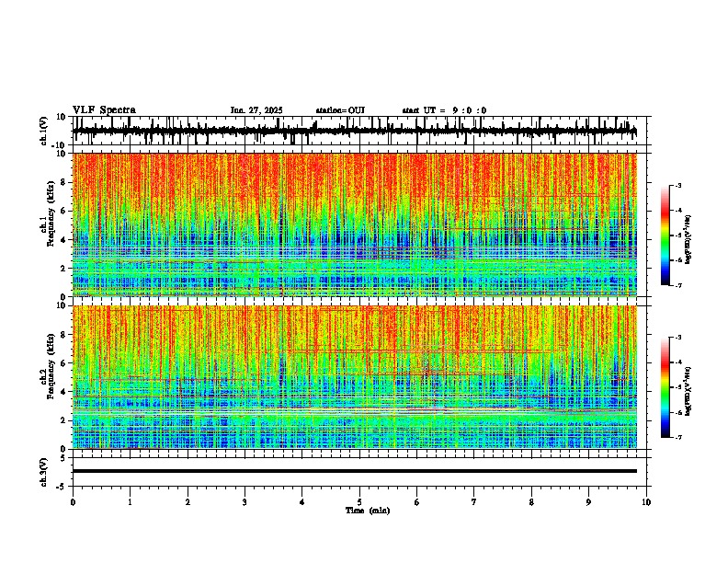Click the "1" minute tick label
This screenshot has width=728, height=563.
[x=130, y=502]
